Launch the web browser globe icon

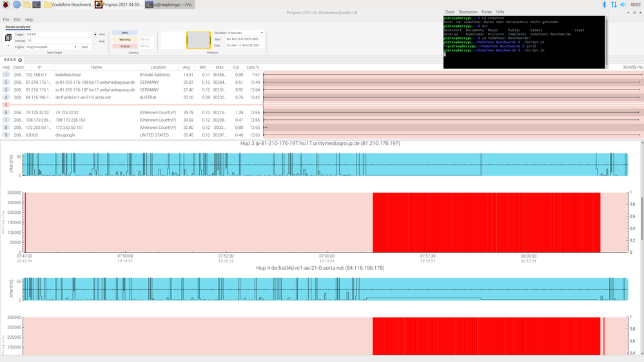[16, 5]
